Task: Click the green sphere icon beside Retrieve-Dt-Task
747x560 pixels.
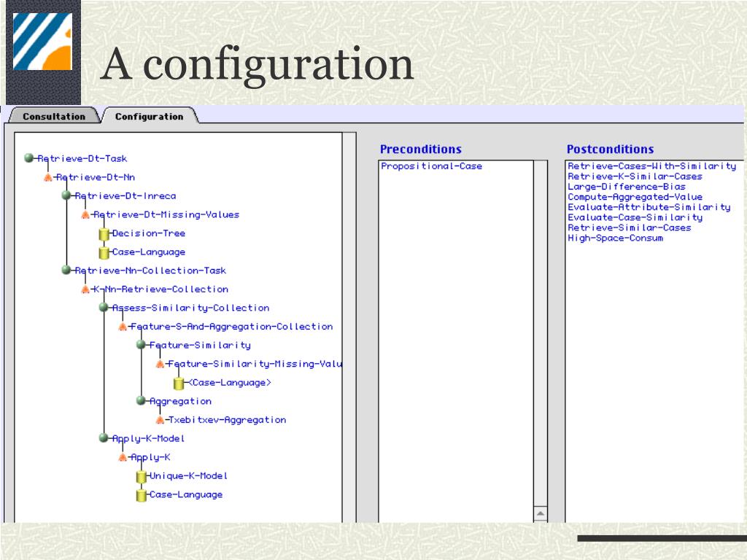Action: coord(29,157)
